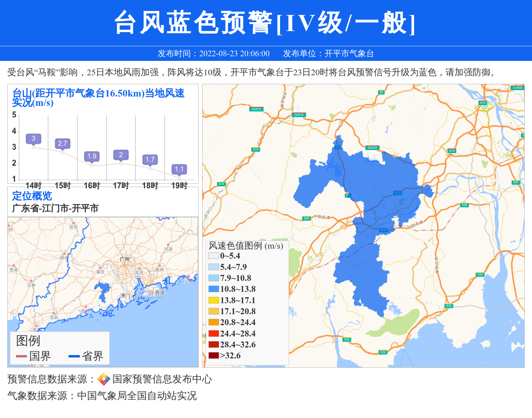Click the 15时 data bubble showing 2.7
Image resolution: width=532 pixels, height=418 pixels.
pyautogui.click(x=63, y=143)
